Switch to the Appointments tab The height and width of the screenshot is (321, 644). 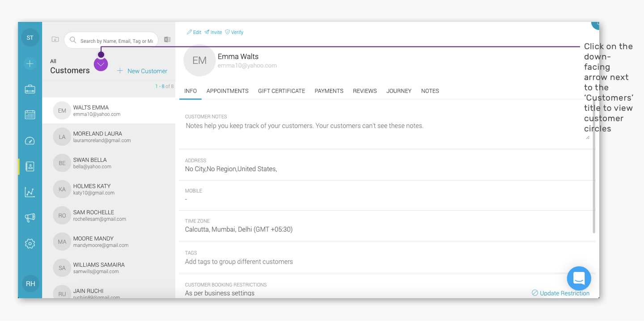[x=227, y=91]
